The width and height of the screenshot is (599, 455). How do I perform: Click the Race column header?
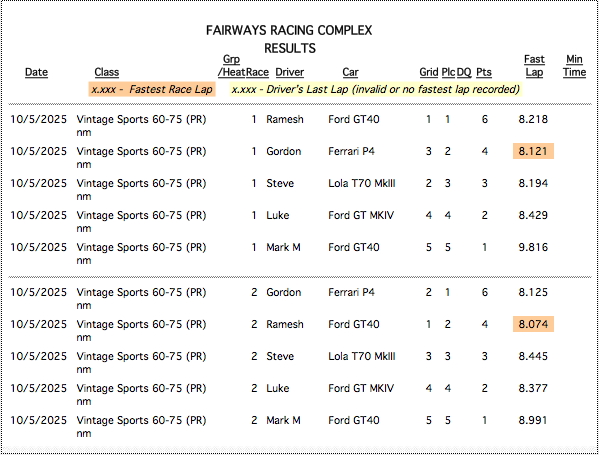pos(257,72)
